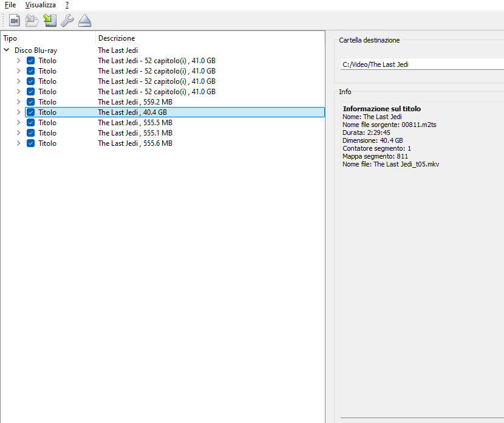
Task: Click the 'Contatore segmento: 1' line
Action: point(376,148)
